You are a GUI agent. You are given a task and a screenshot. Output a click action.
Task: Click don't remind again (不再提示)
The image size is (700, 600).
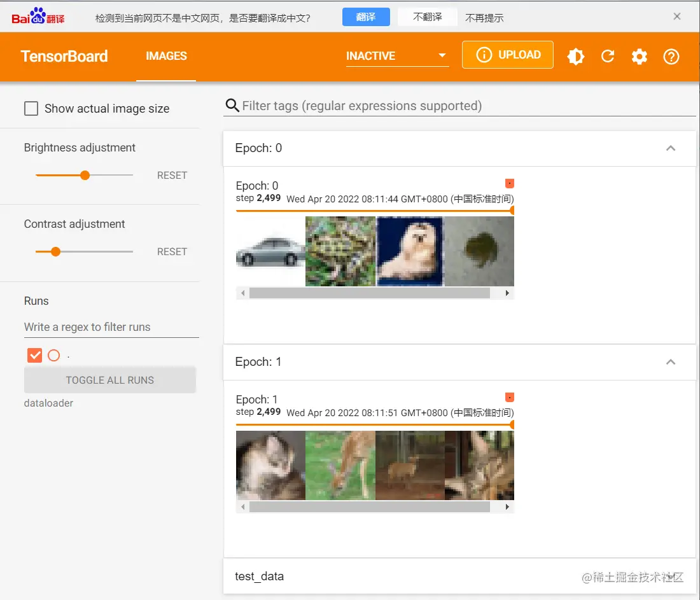[x=484, y=18]
